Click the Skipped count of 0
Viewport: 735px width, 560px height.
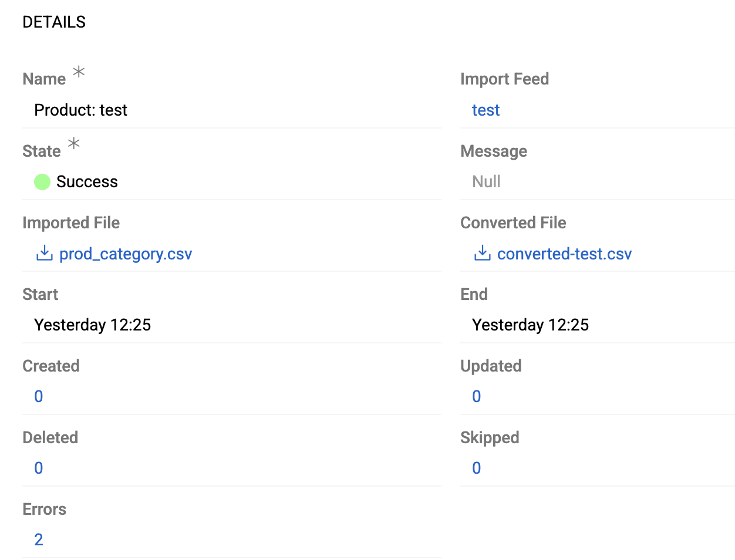(476, 468)
